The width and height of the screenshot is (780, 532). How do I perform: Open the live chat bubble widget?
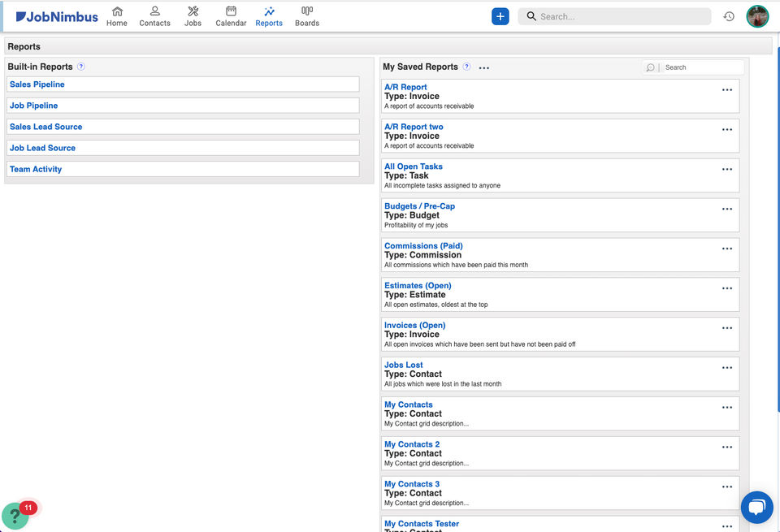tap(756, 507)
